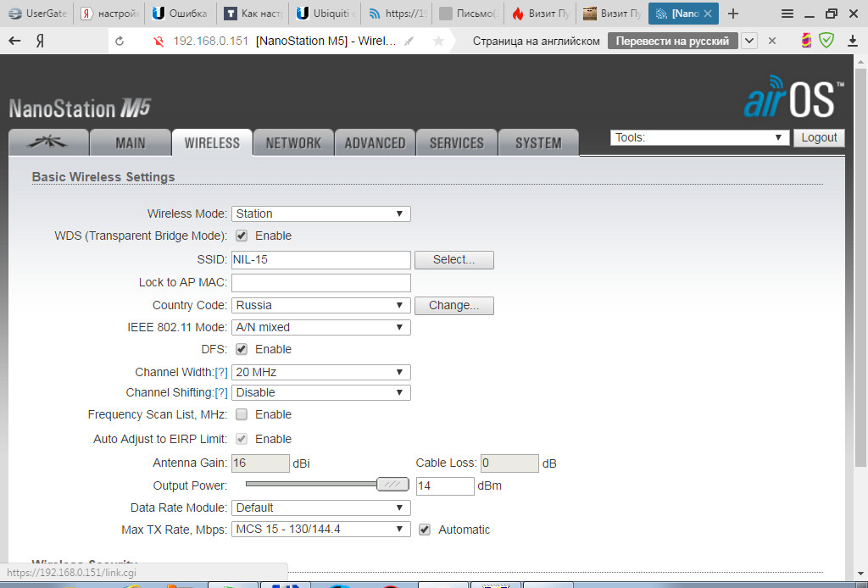Open the Data Rate Module dropdown
This screenshot has height=588, width=868.
[320, 508]
